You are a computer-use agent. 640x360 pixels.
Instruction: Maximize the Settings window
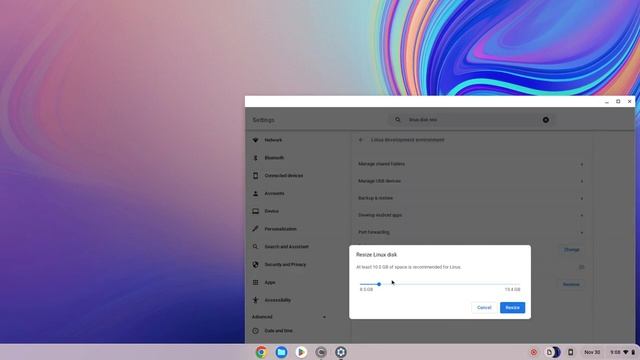618,102
